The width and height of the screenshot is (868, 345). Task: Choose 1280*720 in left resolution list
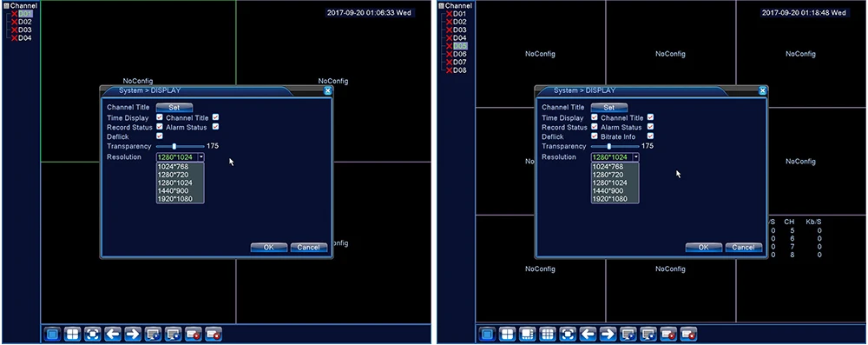click(181, 175)
